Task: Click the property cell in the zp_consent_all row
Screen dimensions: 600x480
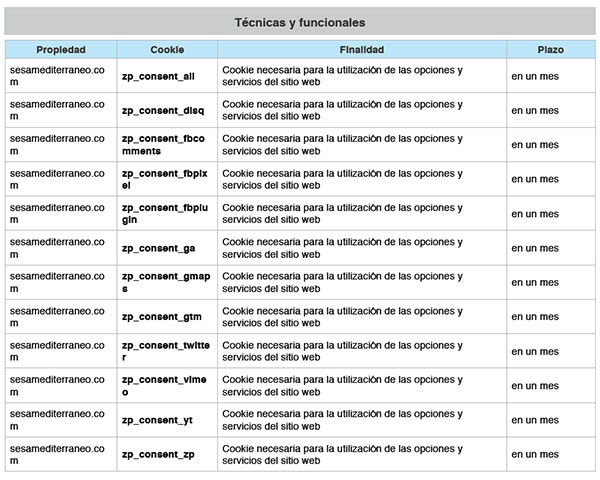Action: click(x=57, y=76)
